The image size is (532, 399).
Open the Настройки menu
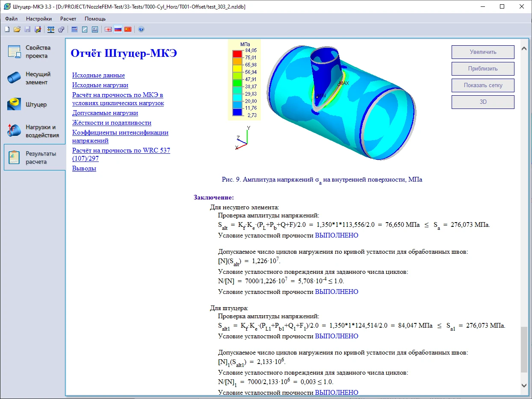38,19
